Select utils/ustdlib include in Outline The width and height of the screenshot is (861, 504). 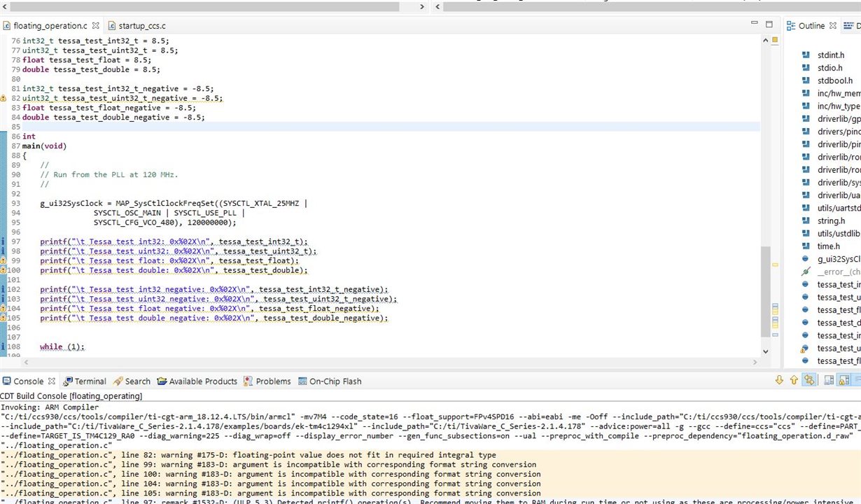pos(839,234)
